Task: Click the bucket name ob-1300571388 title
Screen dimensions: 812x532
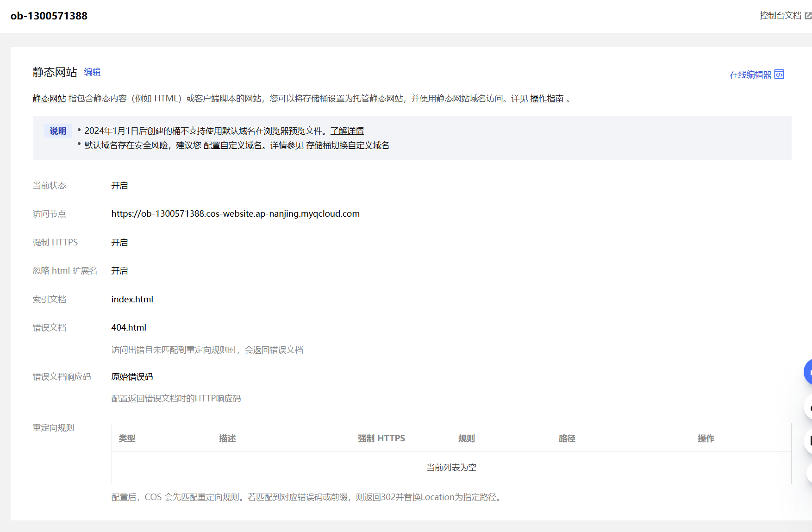Action: pyautogui.click(x=49, y=16)
